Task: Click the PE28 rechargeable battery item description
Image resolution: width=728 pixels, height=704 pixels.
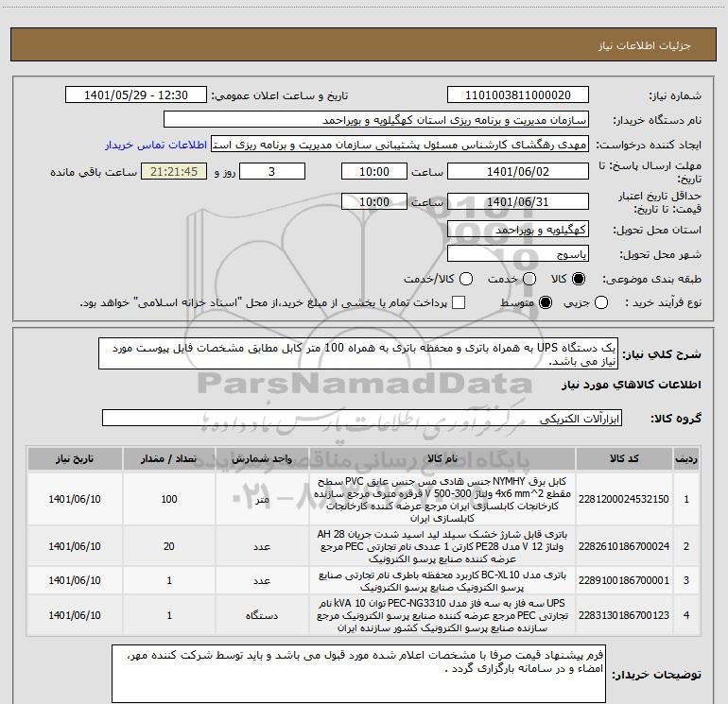Action: coord(442,546)
